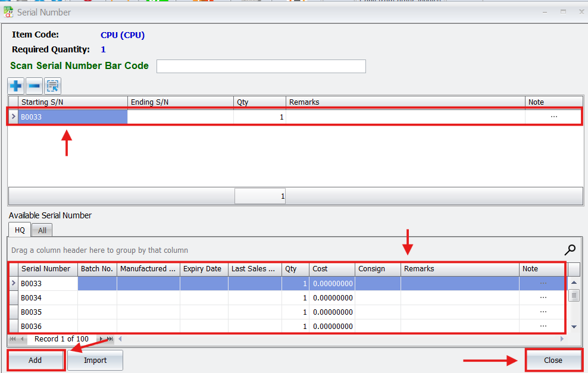Click the scroll down arrow of serial list

574,327
